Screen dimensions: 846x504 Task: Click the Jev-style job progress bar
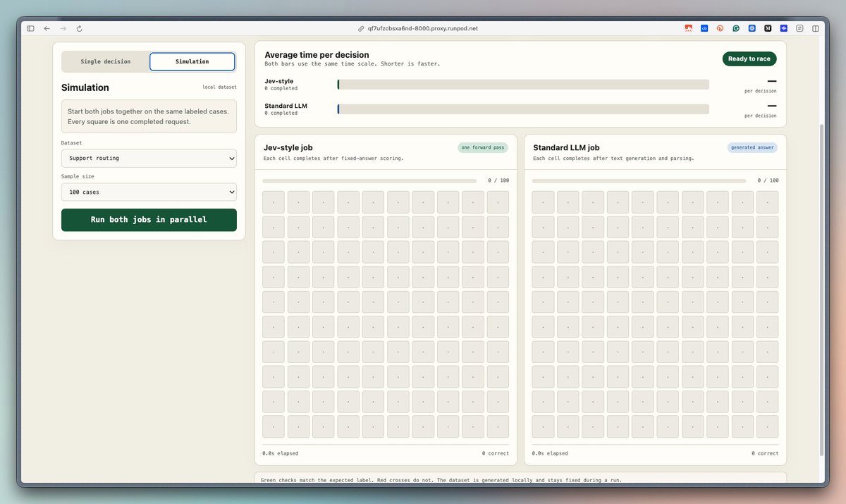[369, 180]
